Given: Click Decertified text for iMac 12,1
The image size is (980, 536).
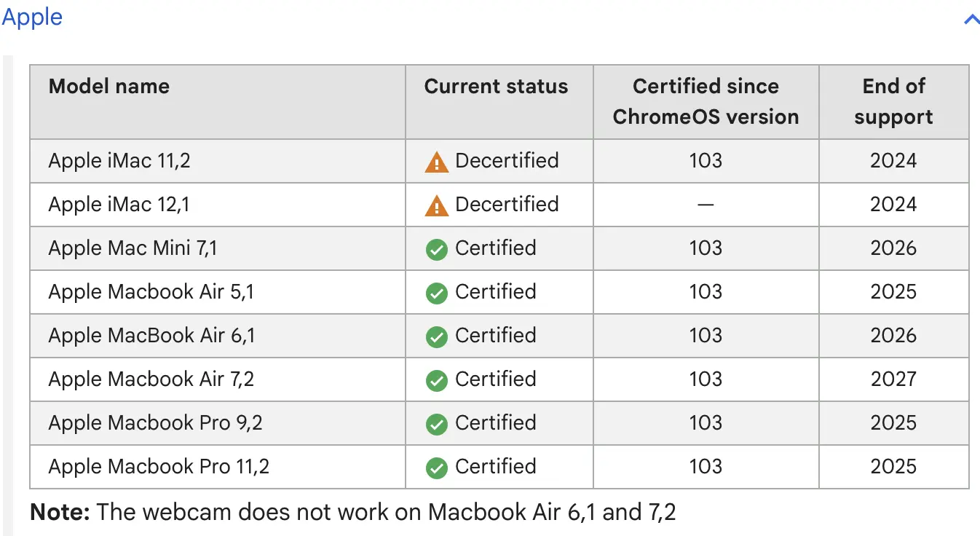Looking at the screenshot, I should (x=507, y=205).
